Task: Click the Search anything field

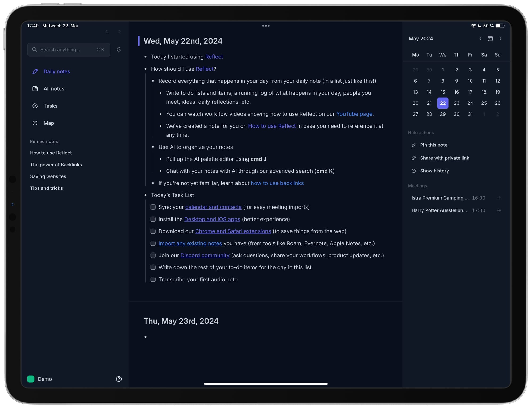Action: point(69,50)
